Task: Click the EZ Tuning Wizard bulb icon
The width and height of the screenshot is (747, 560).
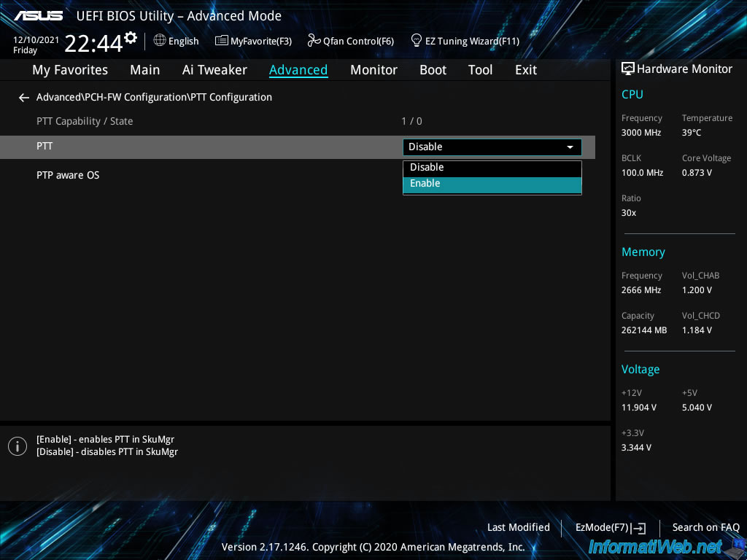Action: coord(417,41)
